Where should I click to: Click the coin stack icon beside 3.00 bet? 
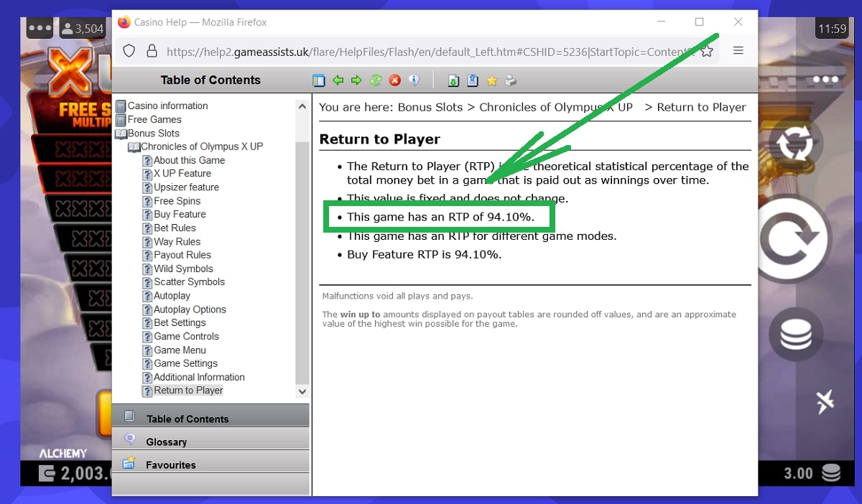click(831, 473)
